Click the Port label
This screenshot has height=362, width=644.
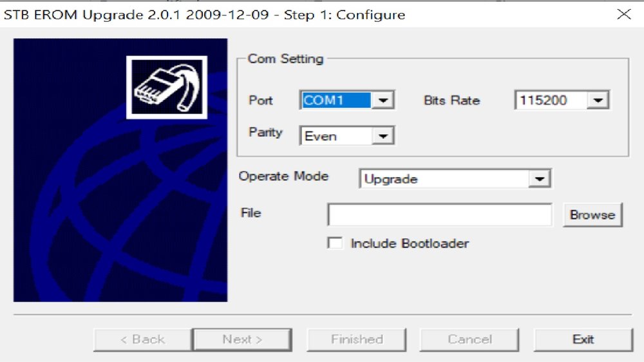pos(261,100)
